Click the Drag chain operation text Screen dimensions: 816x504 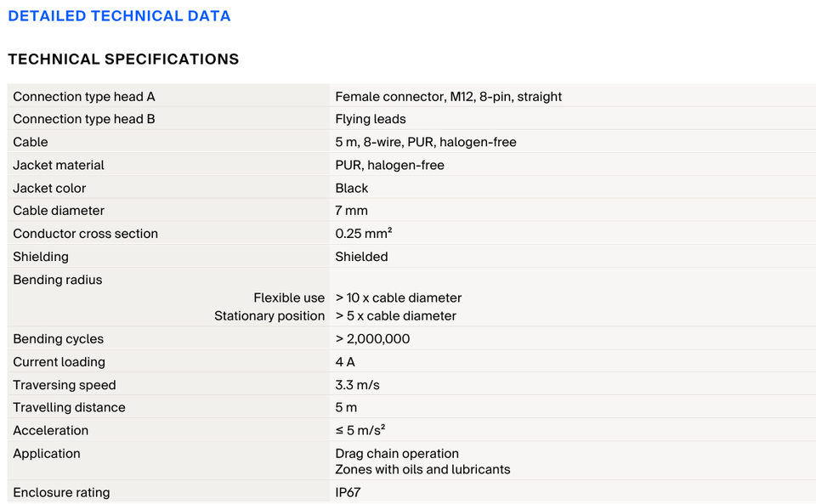pos(397,454)
